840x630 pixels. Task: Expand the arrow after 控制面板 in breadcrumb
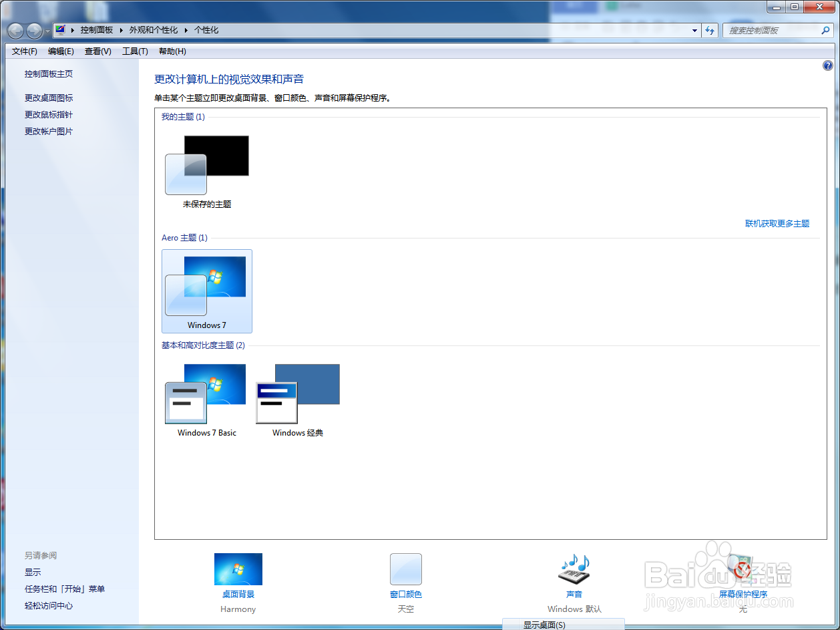(x=122, y=30)
